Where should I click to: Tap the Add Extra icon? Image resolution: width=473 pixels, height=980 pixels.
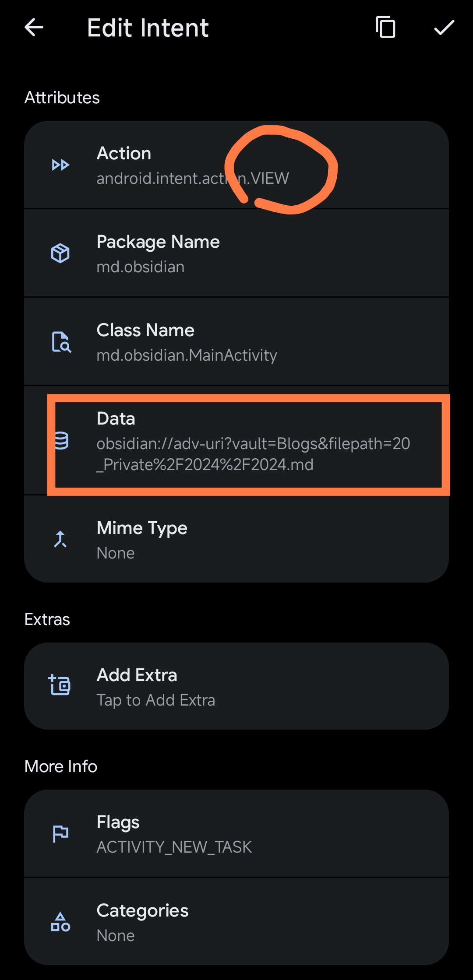click(60, 685)
